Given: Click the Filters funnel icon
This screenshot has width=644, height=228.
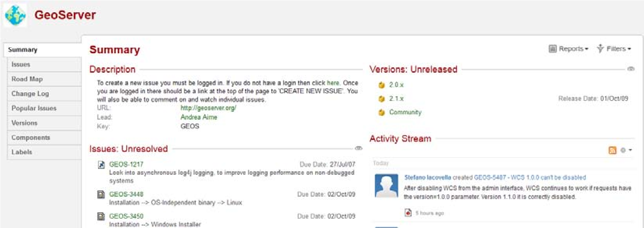Looking at the screenshot, I should click(600, 48).
